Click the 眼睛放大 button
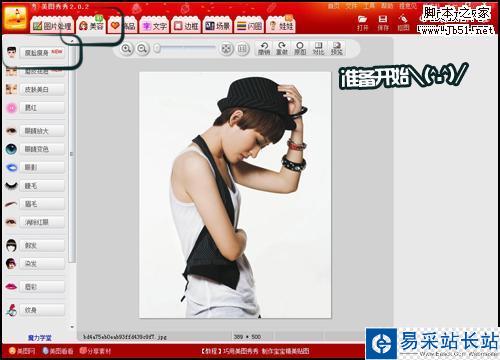Viewport: 500px width, 360px height. pos(42,131)
